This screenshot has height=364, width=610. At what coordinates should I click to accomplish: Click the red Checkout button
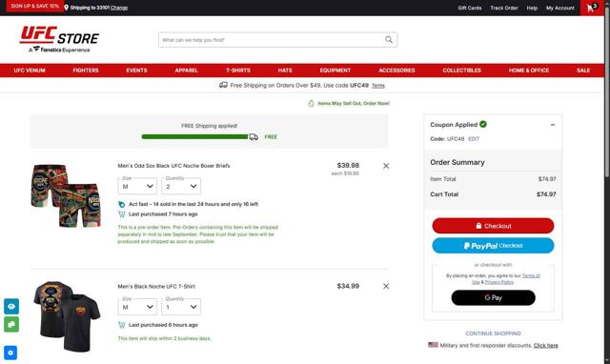click(x=493, y=226)
